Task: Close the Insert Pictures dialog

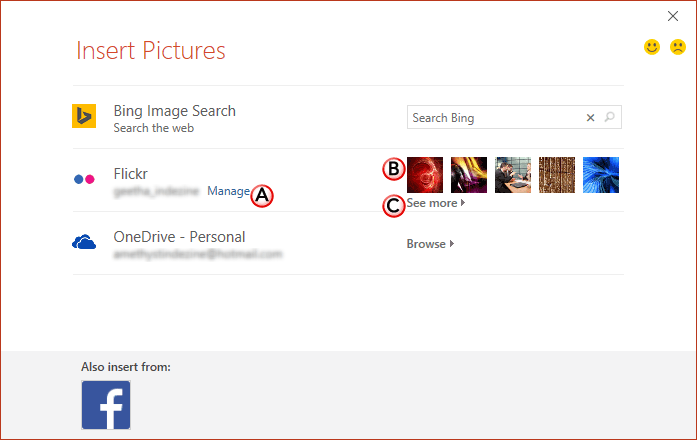Action: click(673, 16)
